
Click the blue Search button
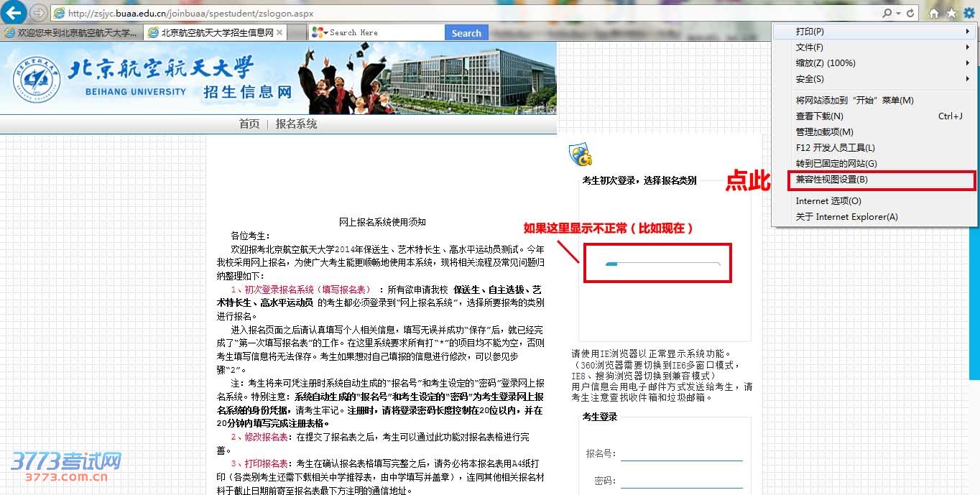pyautogui.click(x=466, y=33)
